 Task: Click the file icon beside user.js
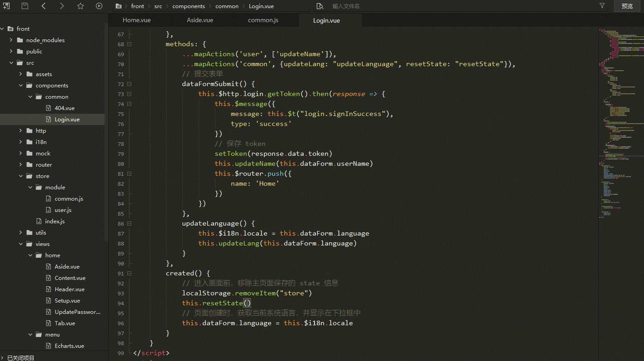point(49,210)
